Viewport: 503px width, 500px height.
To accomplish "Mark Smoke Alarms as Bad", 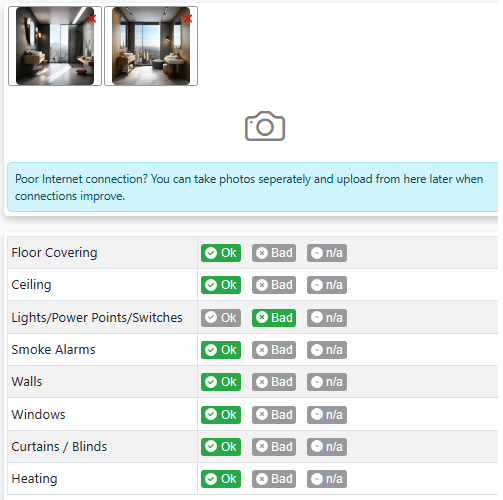I will point(274,350).
